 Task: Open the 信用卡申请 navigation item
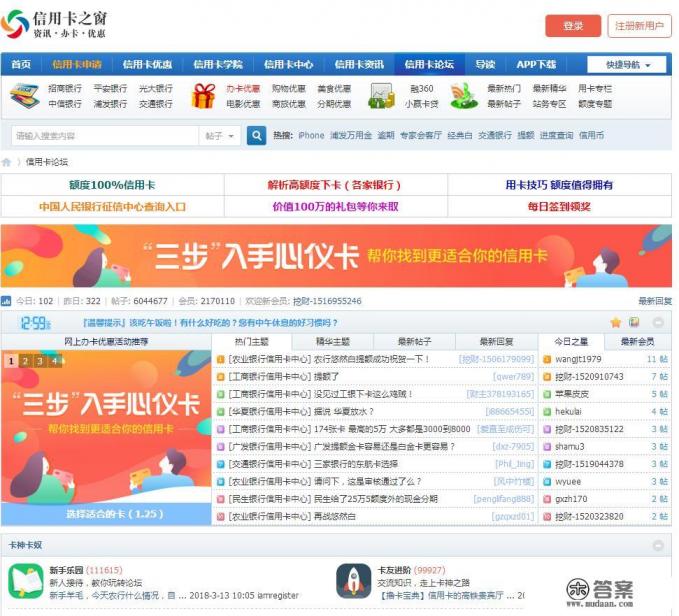coord(77,65)
